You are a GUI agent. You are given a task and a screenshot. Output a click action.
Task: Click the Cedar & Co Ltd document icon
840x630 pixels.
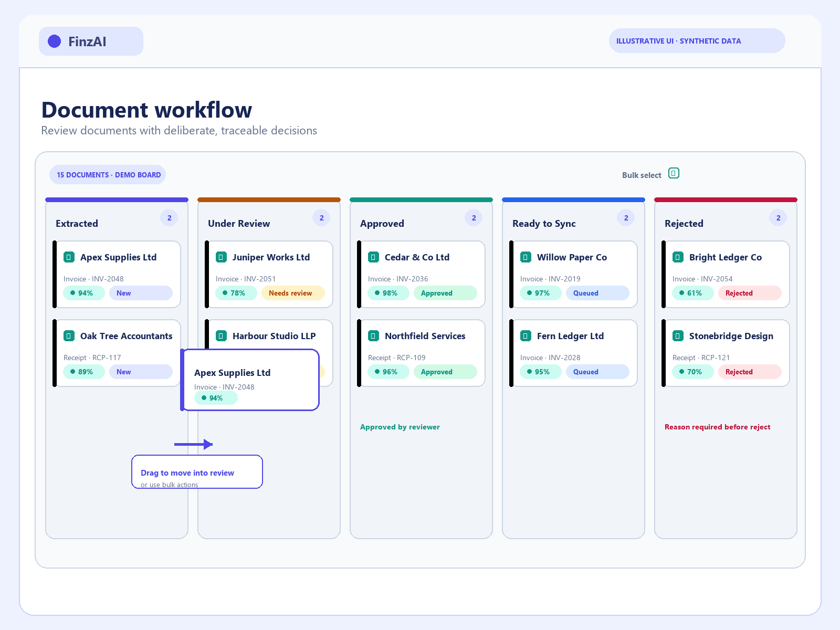pos(373,257)
